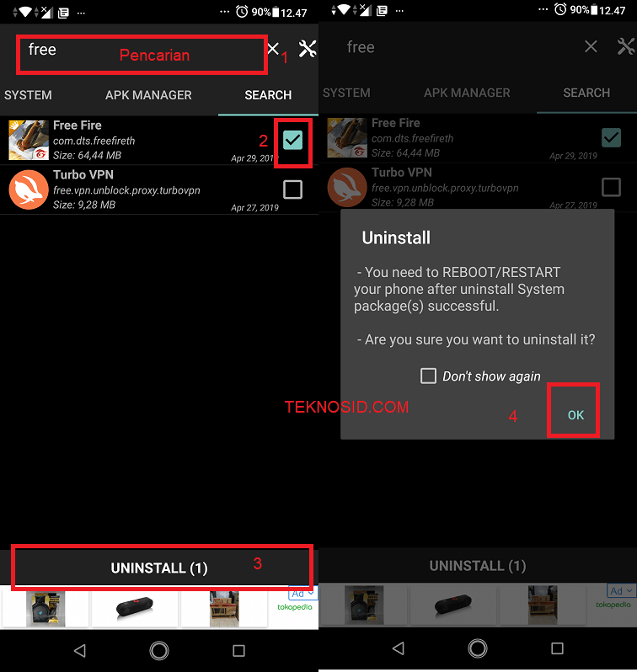Tap the Recents square button in right screen

coord(557,648)
